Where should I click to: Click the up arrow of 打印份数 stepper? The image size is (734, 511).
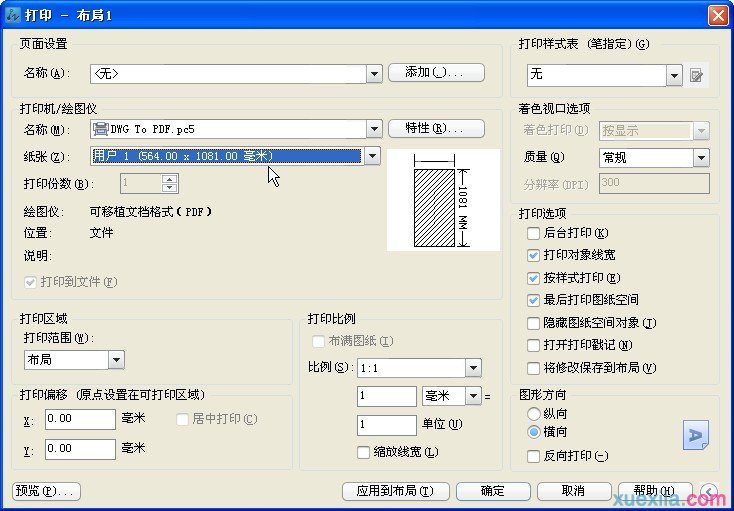(169, 179)
